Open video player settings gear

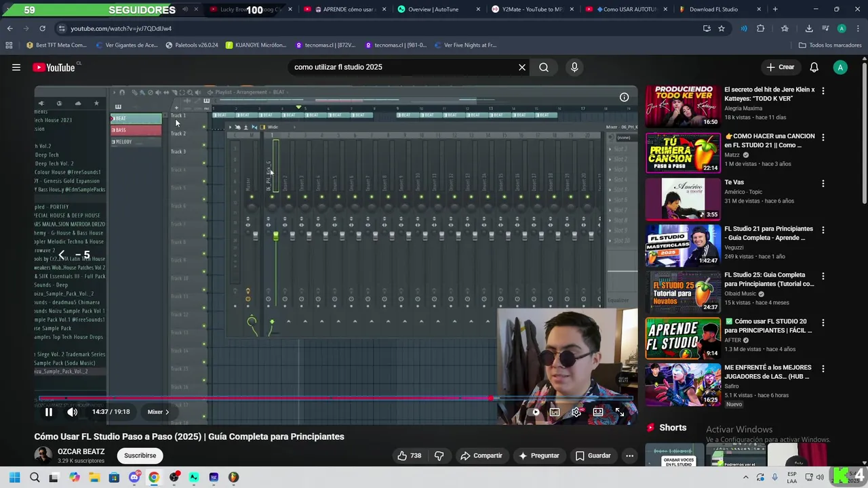[x=576, y=412]
